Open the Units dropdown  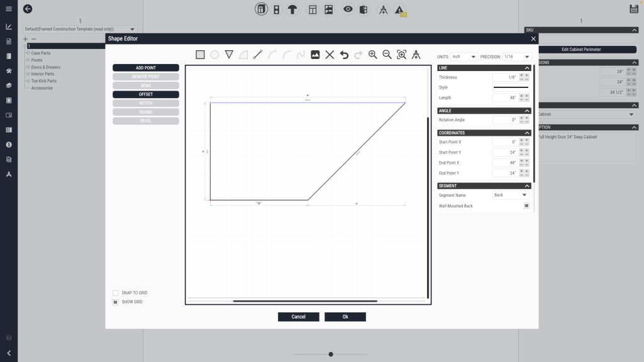pyautogui.click(x=465, y=57)
